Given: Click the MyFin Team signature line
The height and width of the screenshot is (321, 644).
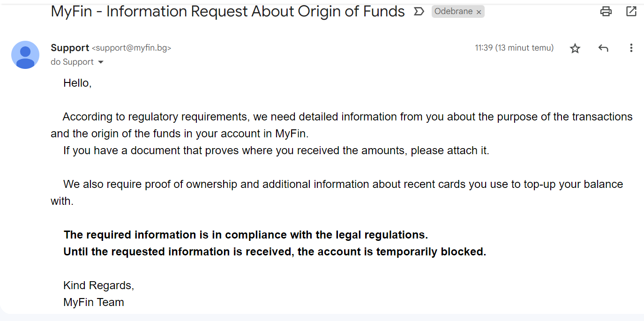Looking at the screenshot, I should (94, 302).
